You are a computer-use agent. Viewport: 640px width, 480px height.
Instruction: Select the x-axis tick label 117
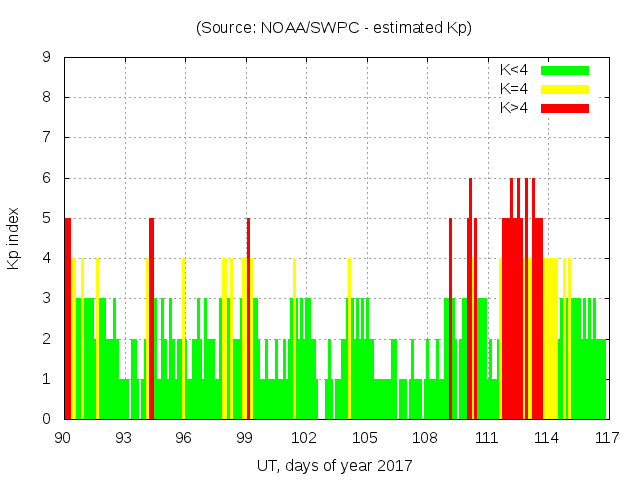point(606,437)
